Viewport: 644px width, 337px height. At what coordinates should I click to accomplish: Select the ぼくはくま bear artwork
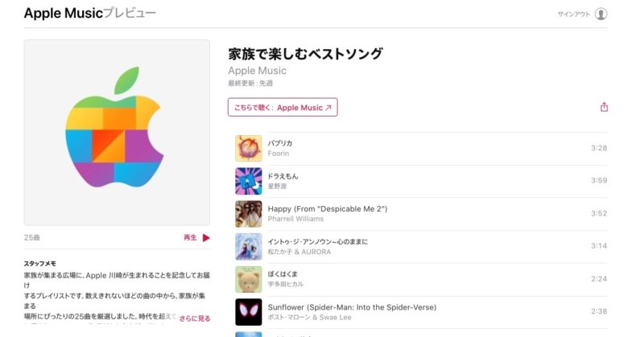[x=249, y=280]
